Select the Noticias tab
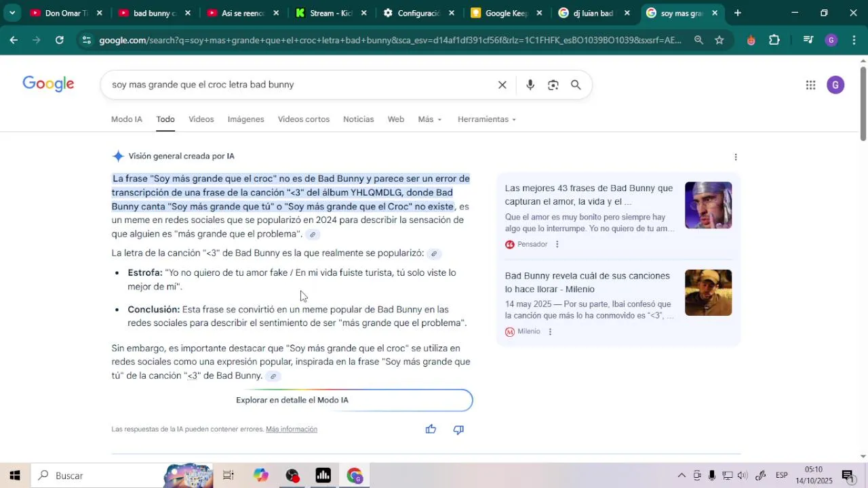868x488 pixels. point(358,119)
